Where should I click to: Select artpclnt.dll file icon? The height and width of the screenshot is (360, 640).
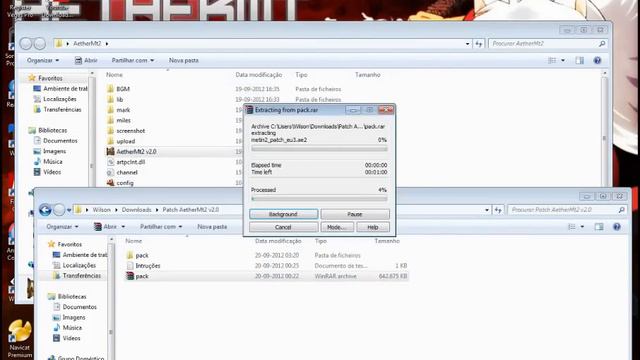click(x=110, y=162)
